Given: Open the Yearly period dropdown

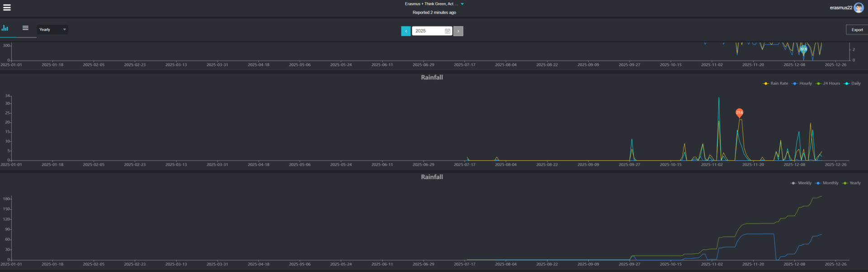Looking at the screenshot, I should point(52,29).
